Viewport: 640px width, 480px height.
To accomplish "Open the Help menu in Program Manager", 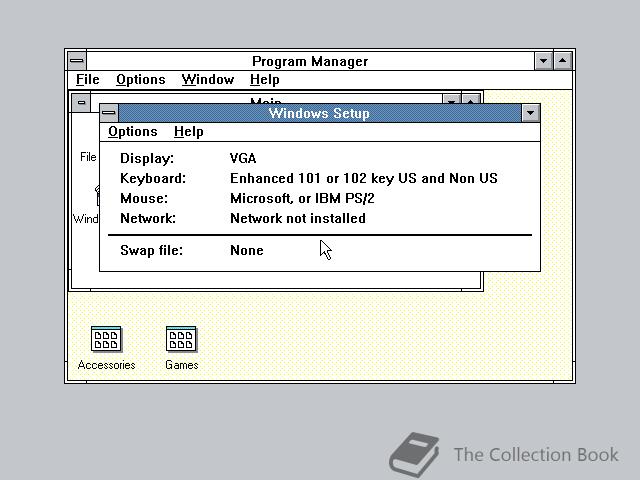I will [x=264, y=80].
